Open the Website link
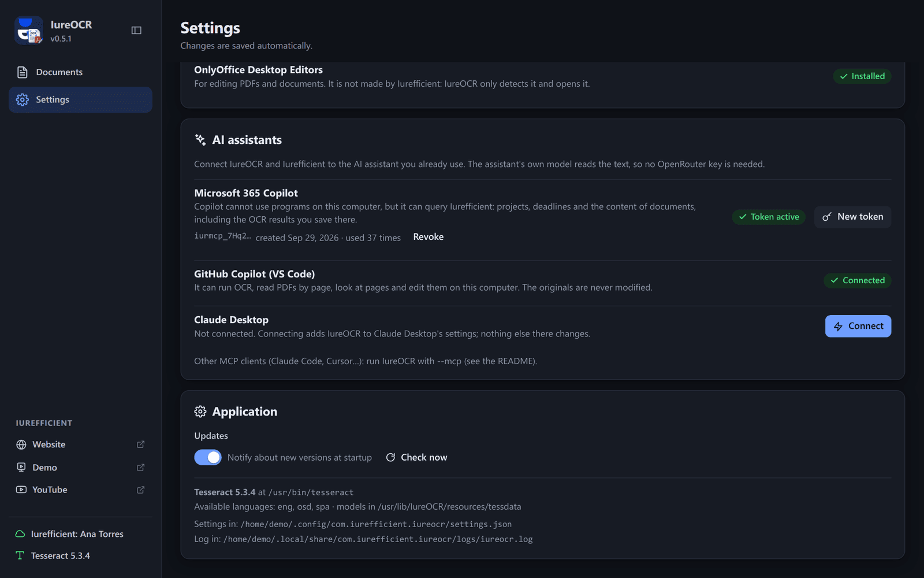924x578 pixels. (x=81, y=444)
